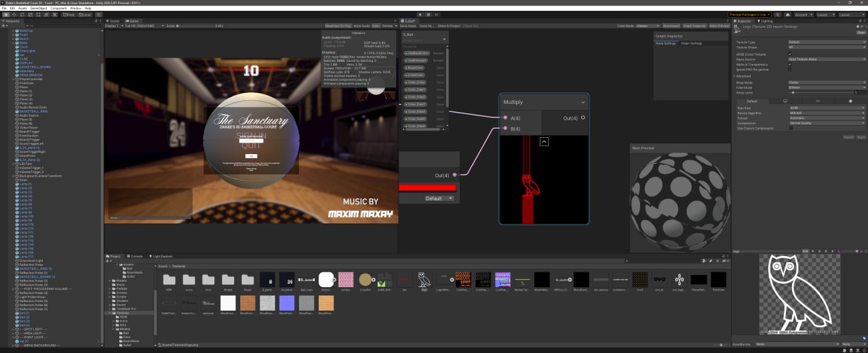The width and height of the screenshot is (868, 353).
Task: Open the Component menu
Action: 58,8
